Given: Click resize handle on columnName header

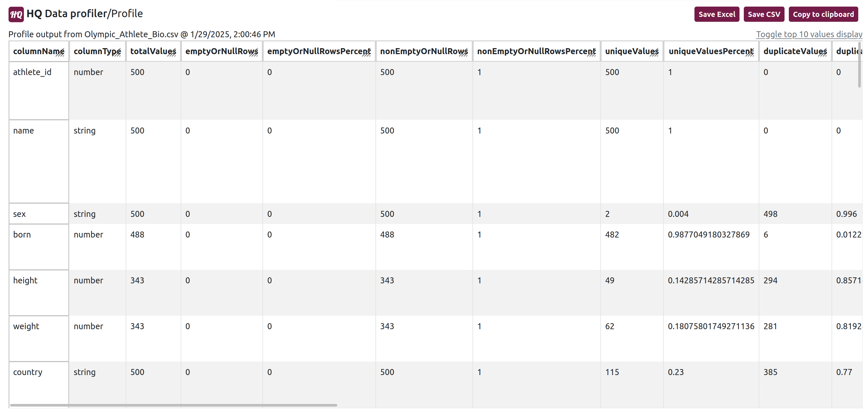Looking at the screenshot, I should [61, 54].
